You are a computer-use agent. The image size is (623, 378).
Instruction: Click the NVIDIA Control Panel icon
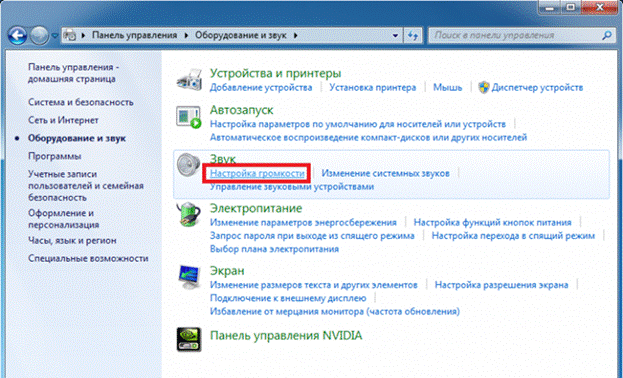[189, 339]
